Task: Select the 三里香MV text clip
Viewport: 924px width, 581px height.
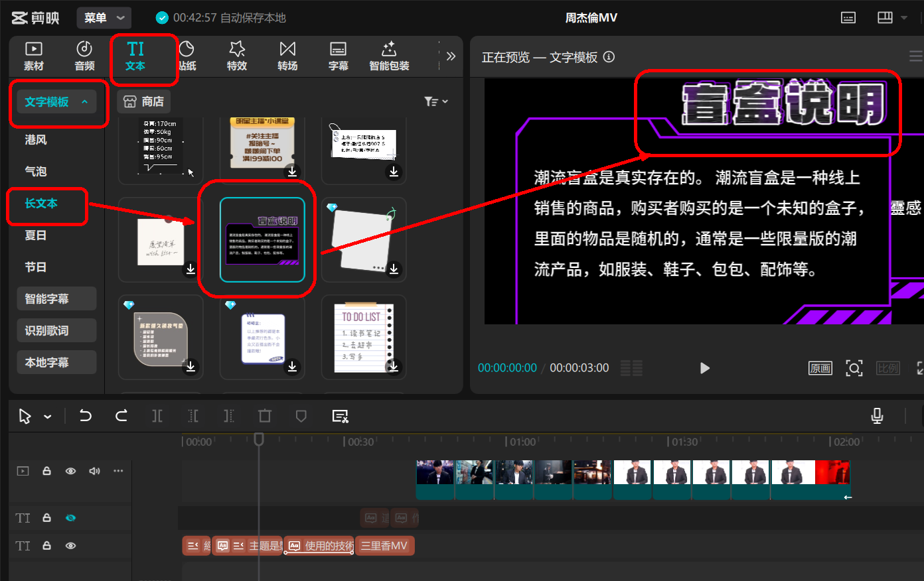Action: 385,546
